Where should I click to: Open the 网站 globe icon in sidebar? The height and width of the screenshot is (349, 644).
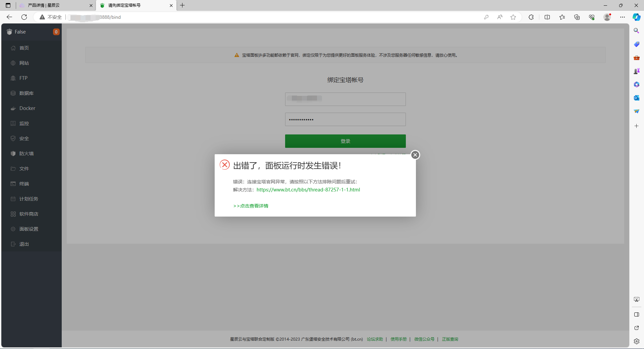(13, 63)
